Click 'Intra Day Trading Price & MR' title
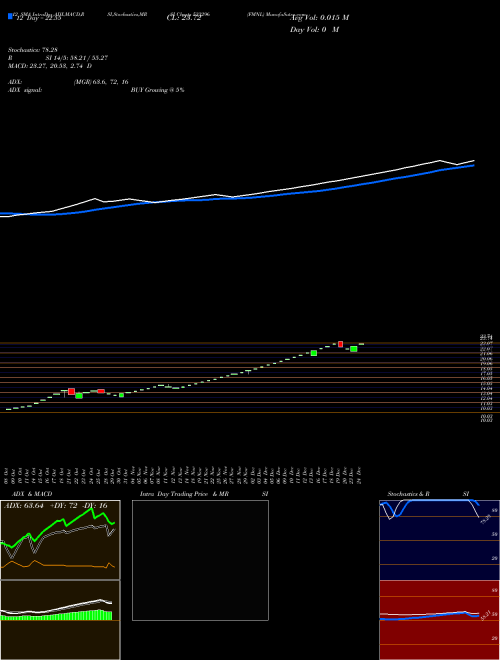 tap(185, 494)
